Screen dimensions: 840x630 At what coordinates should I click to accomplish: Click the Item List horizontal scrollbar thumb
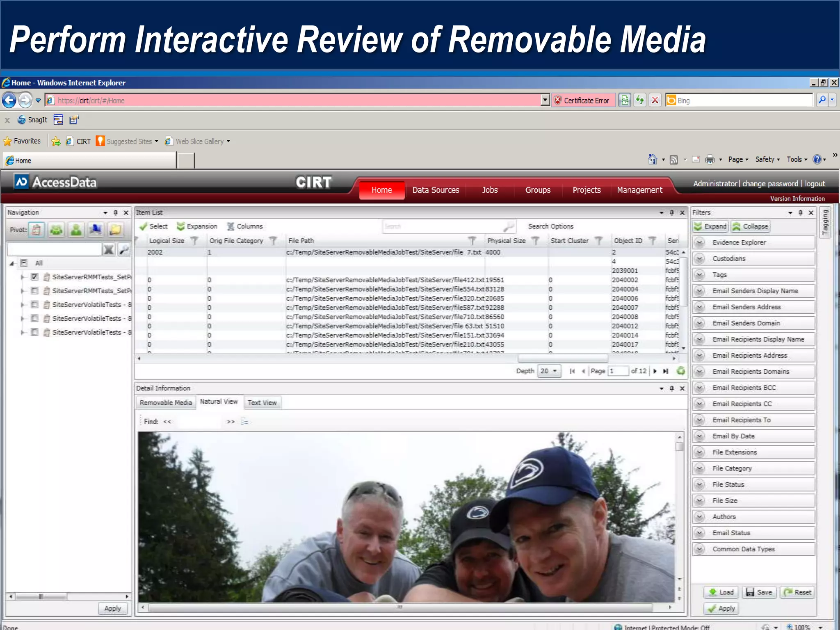tap(562, 358)
